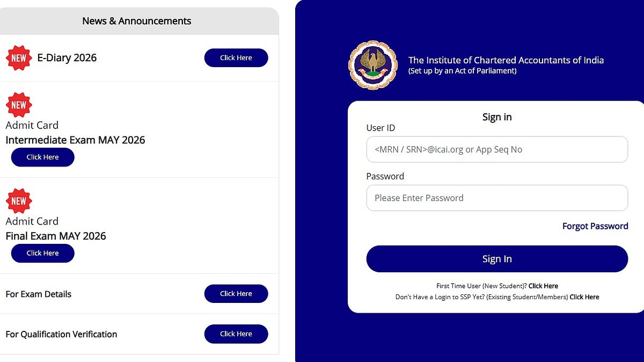
Task: Focus the User ID input field
Action: click(x=496, y=149)
